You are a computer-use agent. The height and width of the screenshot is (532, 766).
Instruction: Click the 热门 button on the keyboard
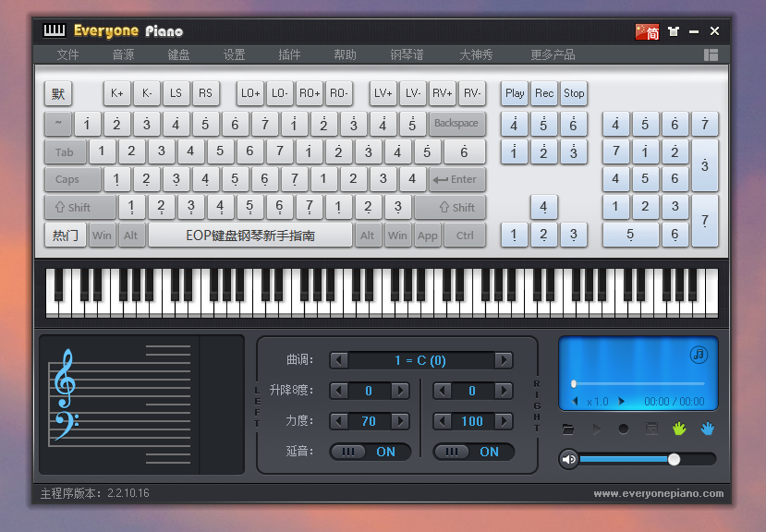(66, 236)
